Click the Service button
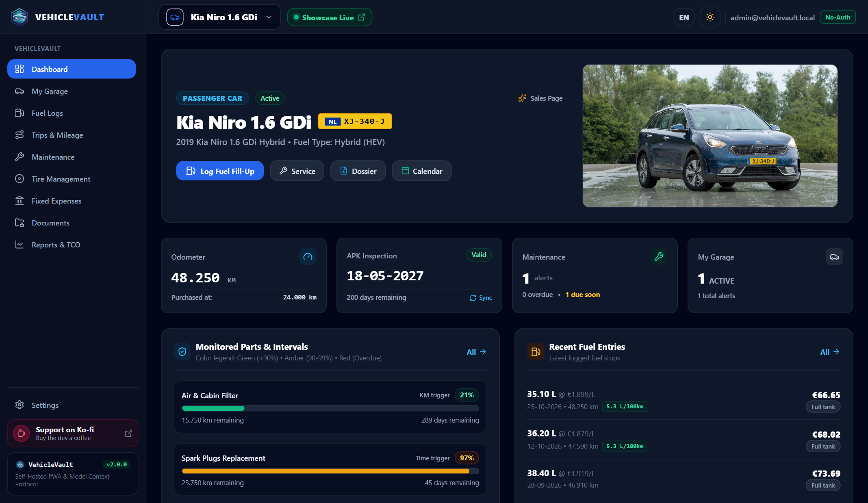868x503 pixels. click(297, 171)
